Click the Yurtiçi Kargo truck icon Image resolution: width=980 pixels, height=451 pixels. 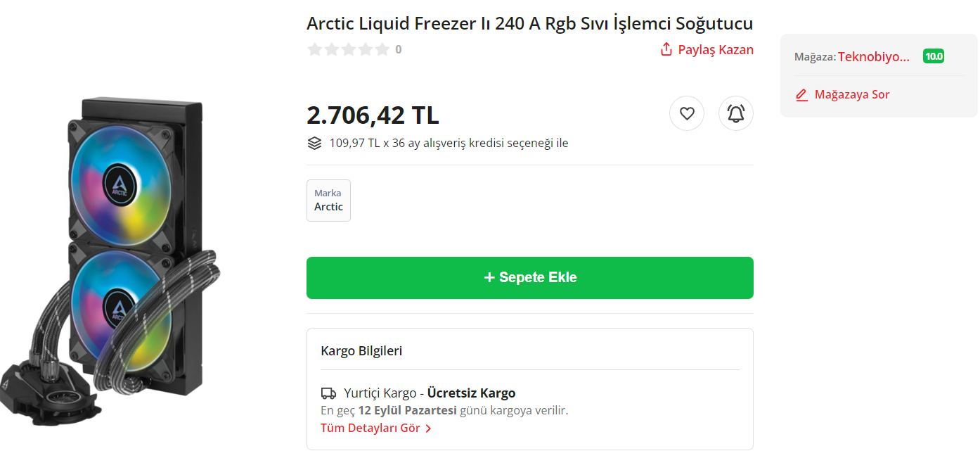click(328, 393)
